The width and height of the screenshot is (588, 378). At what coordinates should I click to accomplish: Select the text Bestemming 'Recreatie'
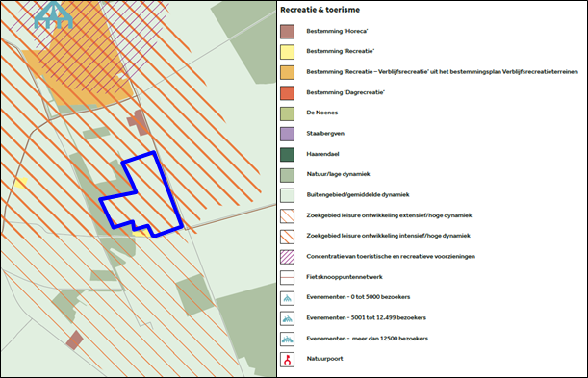[340, 51]
